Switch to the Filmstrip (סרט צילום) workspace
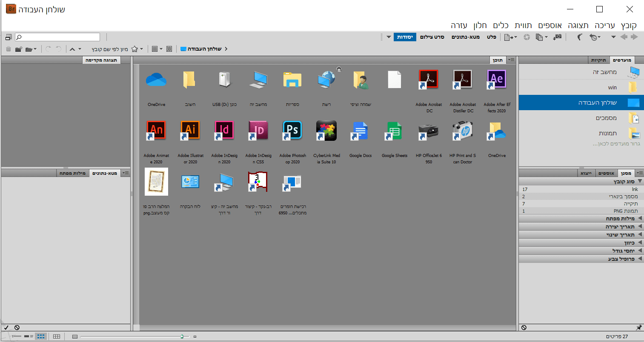 point(432,37)
